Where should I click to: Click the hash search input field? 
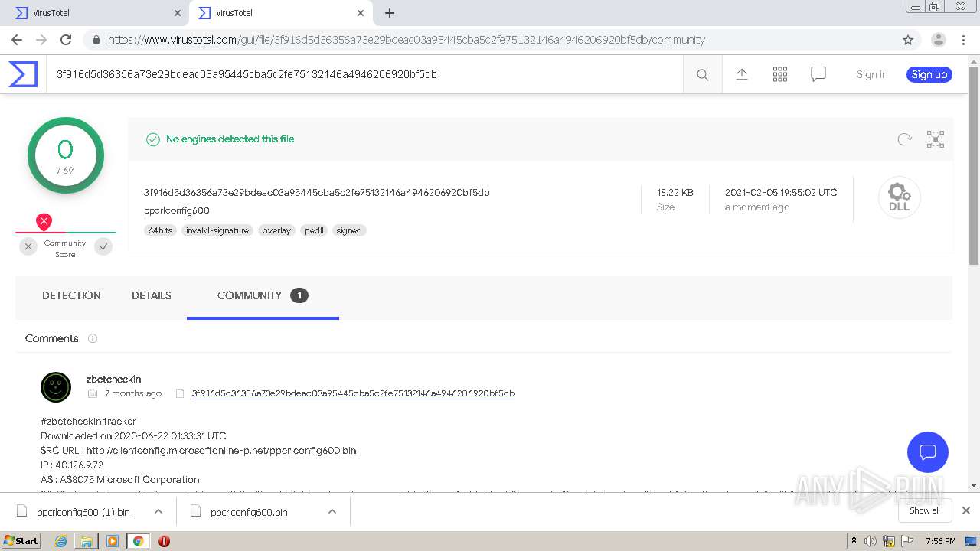pyautogui.click(x=364, y=74)
